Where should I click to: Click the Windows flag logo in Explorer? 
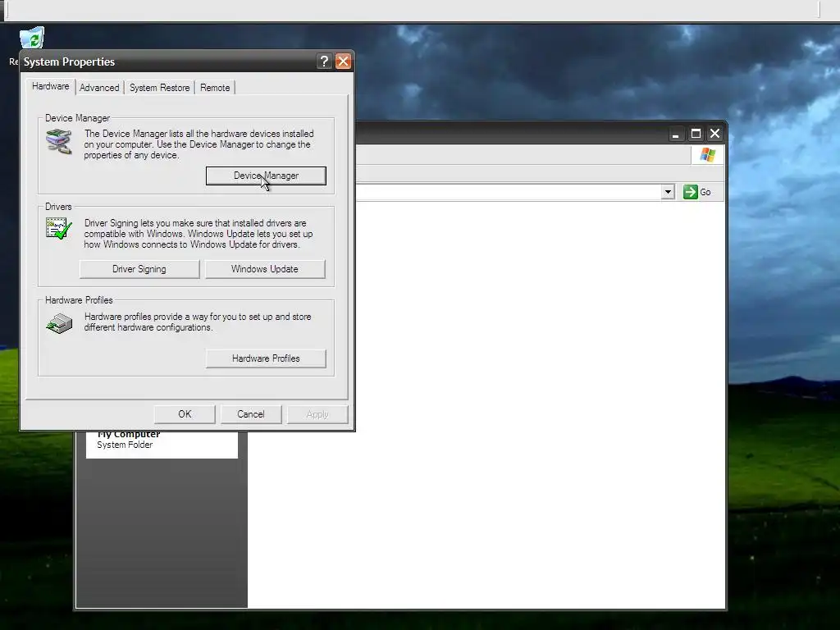coord(708,155)
